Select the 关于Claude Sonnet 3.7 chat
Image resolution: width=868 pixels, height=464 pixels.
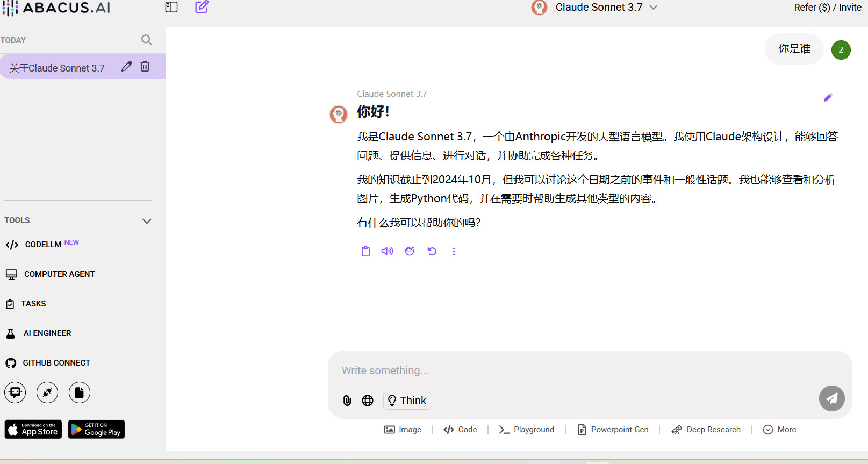click(57, 68)
